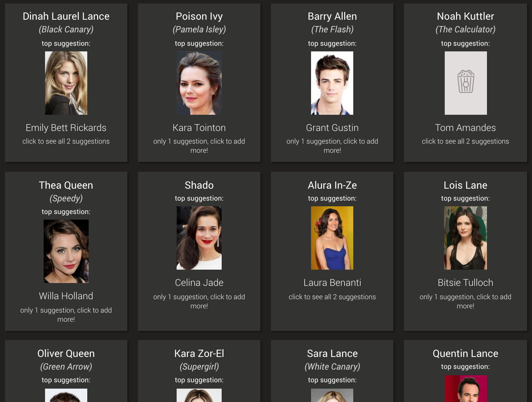This screenshot has height=402, width=532.
Task: View the photo above Laura Benanti's name
Action: [x=332, y=238]
